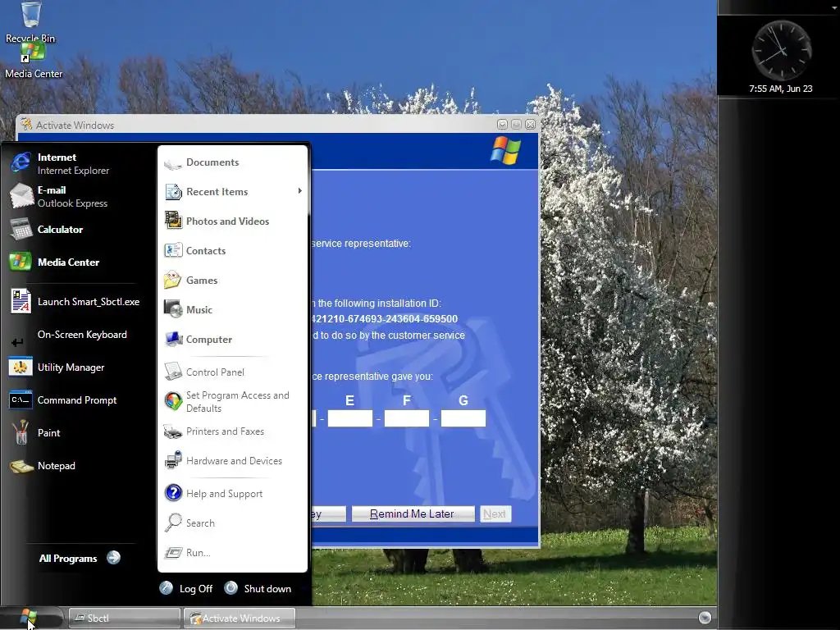Open Notepad from Start menu
This screenshot has width=840, height=630.
click(x=57, y=466)
